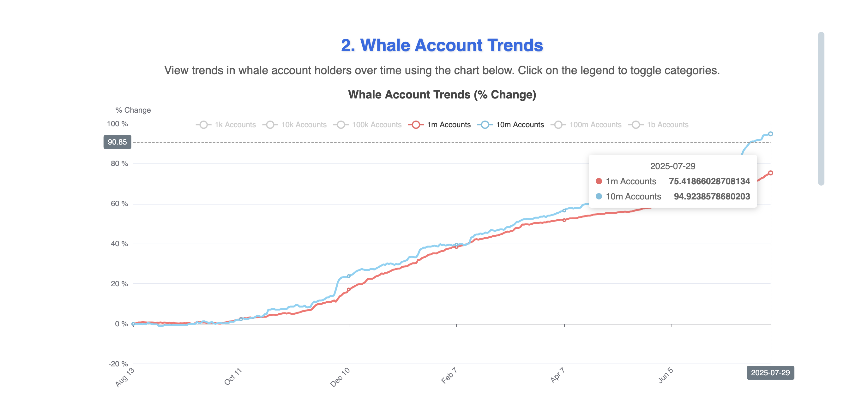Select the red 1m marker at Apr 7
This screenshot has height=397, width=868.
pyautogui.click(x=564, y=220)
